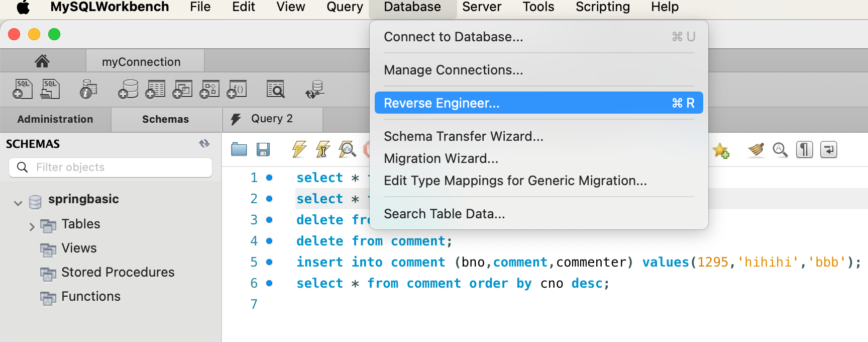Open the Help menu
Image resolution: width=868 pixels, height=342 pixels.
pos(665,7)
